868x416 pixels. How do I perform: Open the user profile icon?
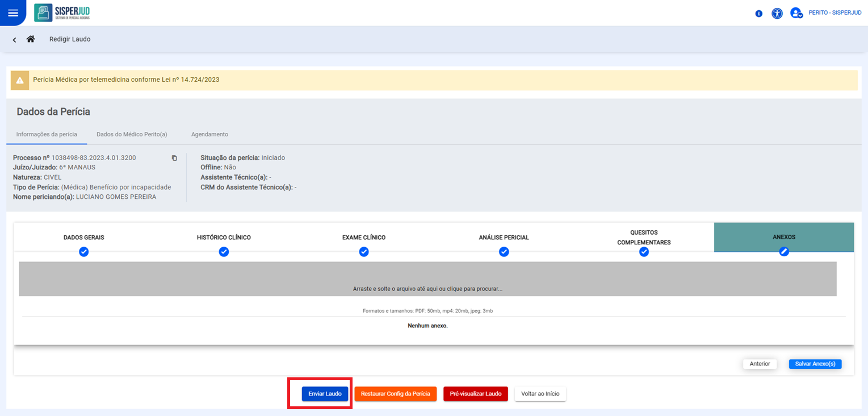tap(796, 13)
